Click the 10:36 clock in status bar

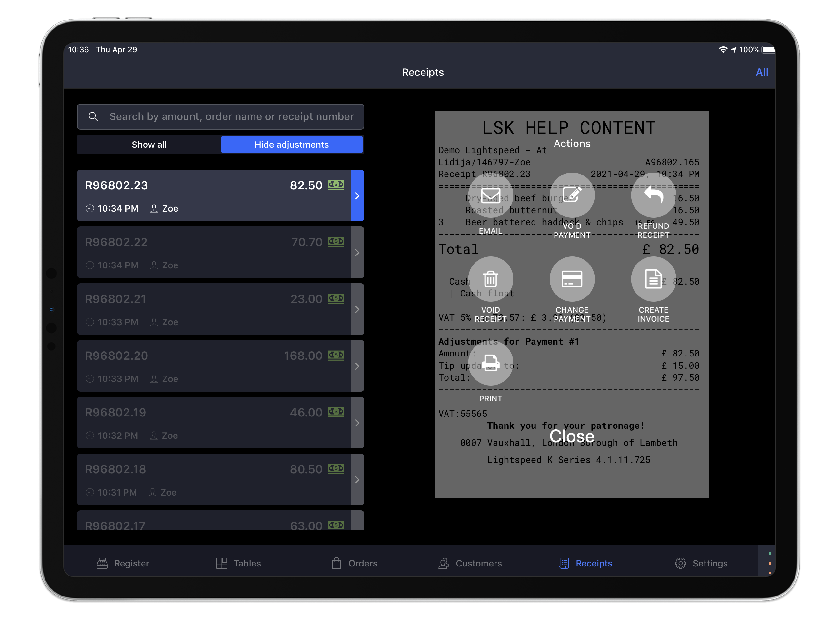point(79,50)
